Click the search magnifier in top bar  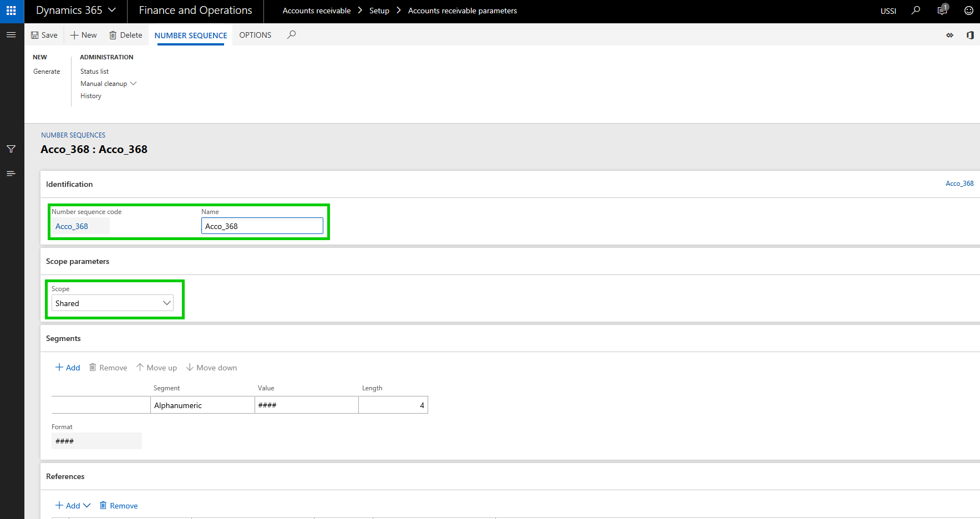[x=916, y=11]
